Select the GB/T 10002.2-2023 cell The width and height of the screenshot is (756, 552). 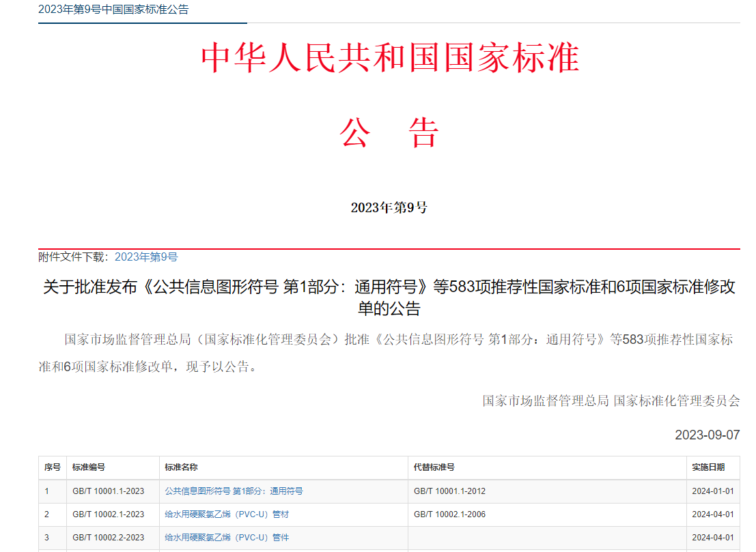[x=108, y=537]
